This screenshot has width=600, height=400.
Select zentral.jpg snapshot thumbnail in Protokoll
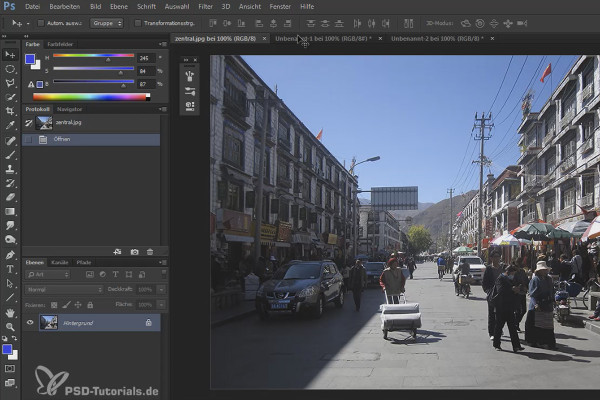click(44, 123)
